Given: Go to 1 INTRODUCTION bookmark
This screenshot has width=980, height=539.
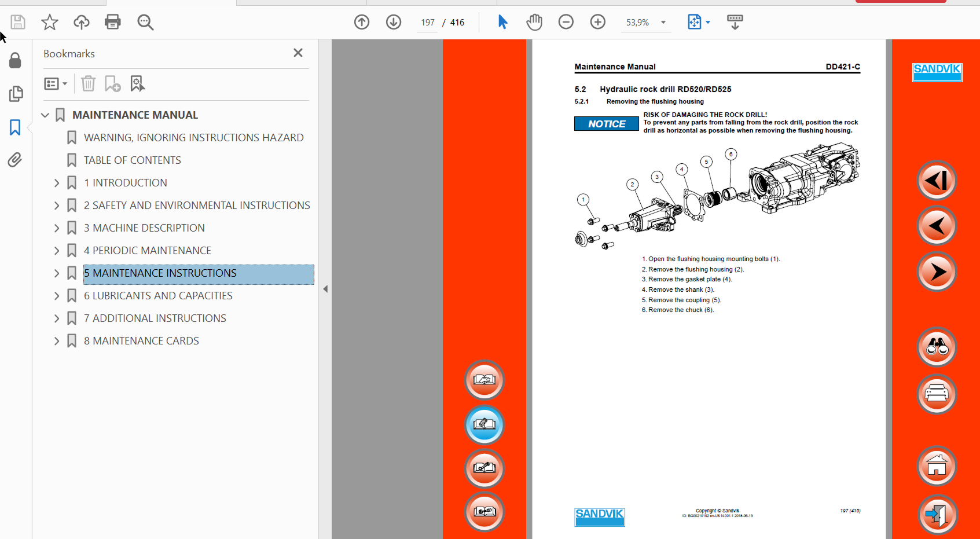Looking at the screenshot, I should point(126,183).
